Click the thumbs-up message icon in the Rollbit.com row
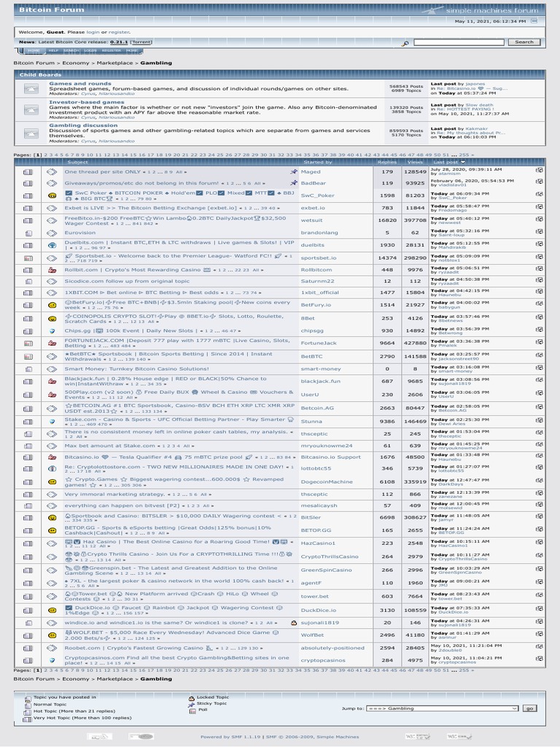560x747 pixels. pyautogui.click(x=52, y=270)
